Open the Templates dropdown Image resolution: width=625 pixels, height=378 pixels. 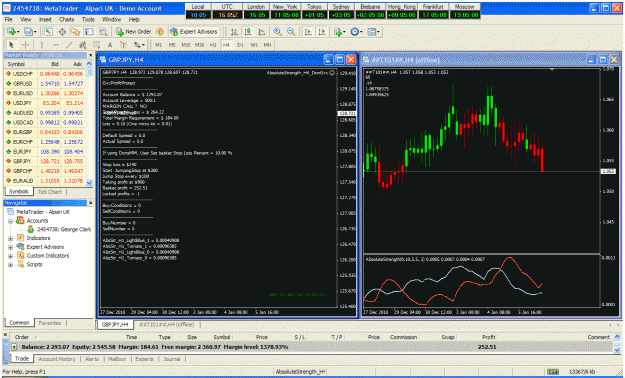373,32
